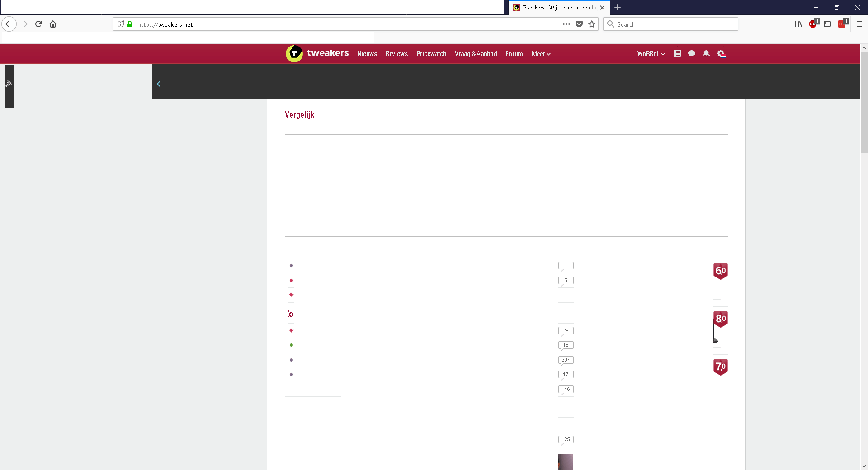The width and height of the screenshot is (868, 470).
Task: Close the Tweakers tab
Action: (x=602, y=8)
